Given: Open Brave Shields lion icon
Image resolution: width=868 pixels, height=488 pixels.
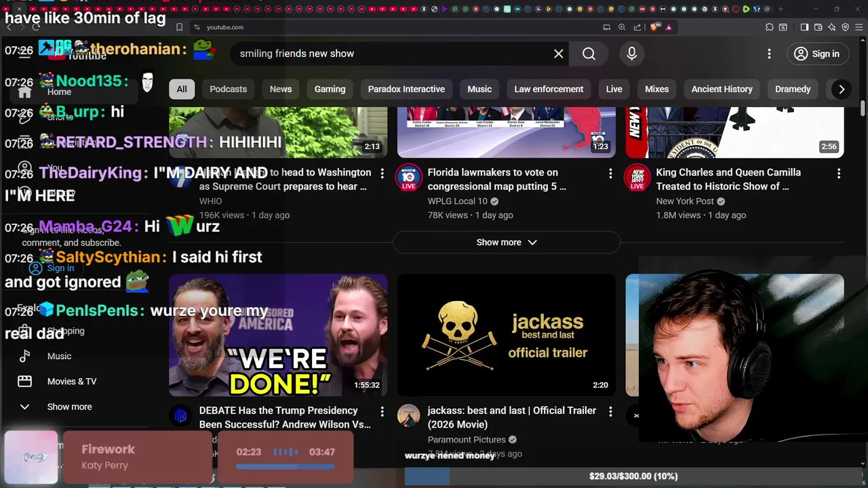Looking at the screenshot, I should coord(655,27).
